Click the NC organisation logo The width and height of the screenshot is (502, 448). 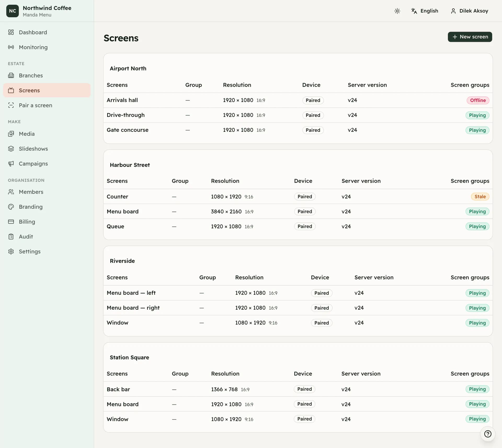coord(13,11)
